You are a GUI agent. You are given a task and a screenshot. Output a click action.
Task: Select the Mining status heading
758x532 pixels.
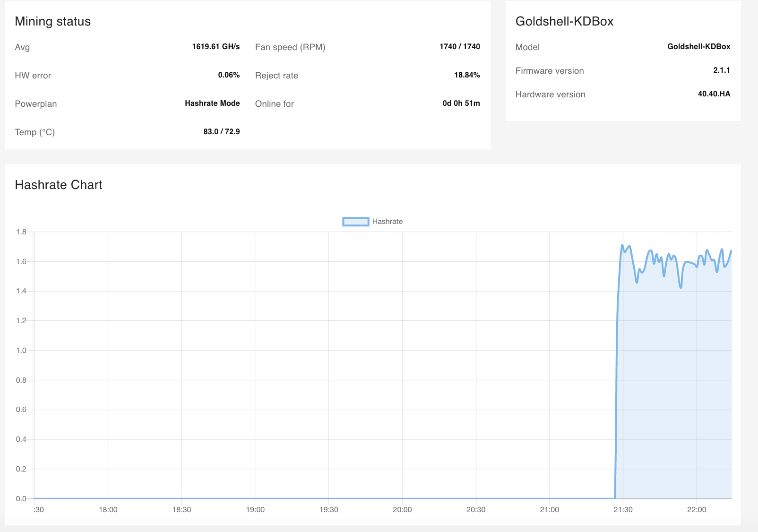click(x=53, y=21)
